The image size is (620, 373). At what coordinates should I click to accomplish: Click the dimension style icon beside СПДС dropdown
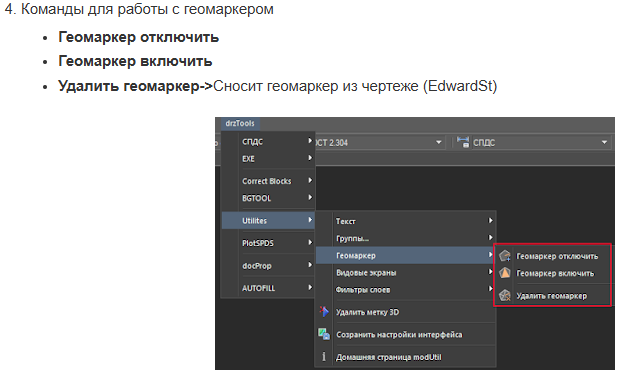[x=463, y=142]
